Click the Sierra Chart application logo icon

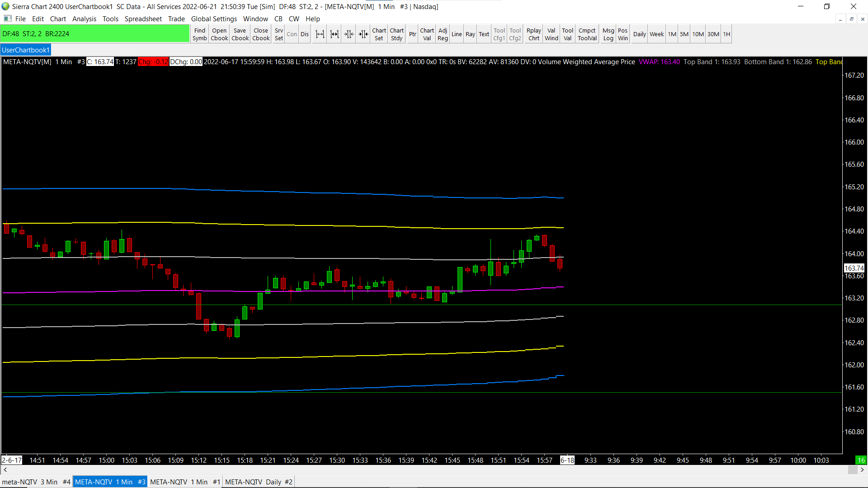(5, 6)
